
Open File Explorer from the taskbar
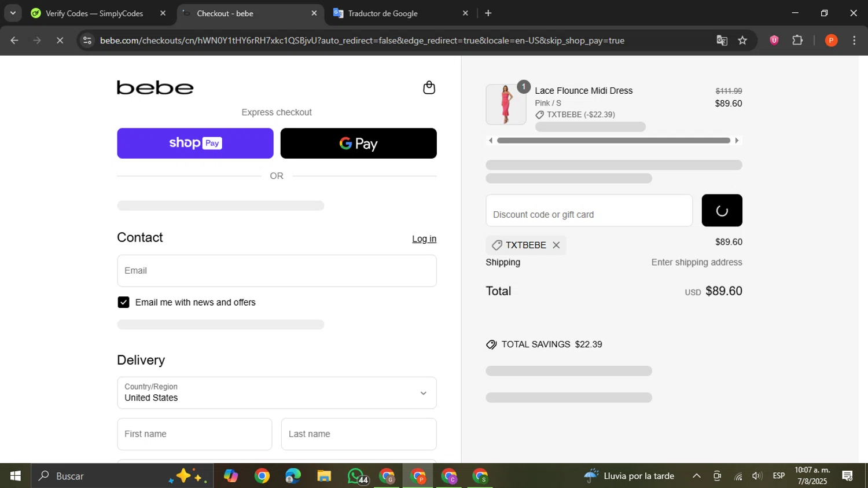tap(324, 476)
